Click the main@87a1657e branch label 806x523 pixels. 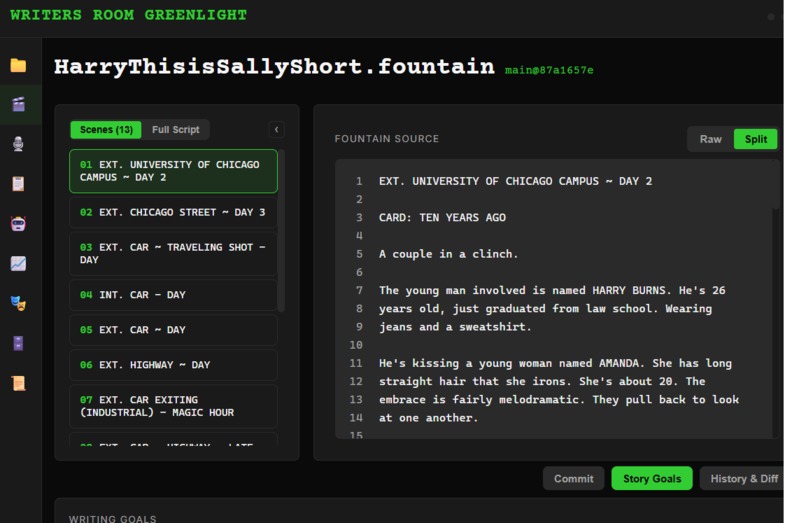548,70
